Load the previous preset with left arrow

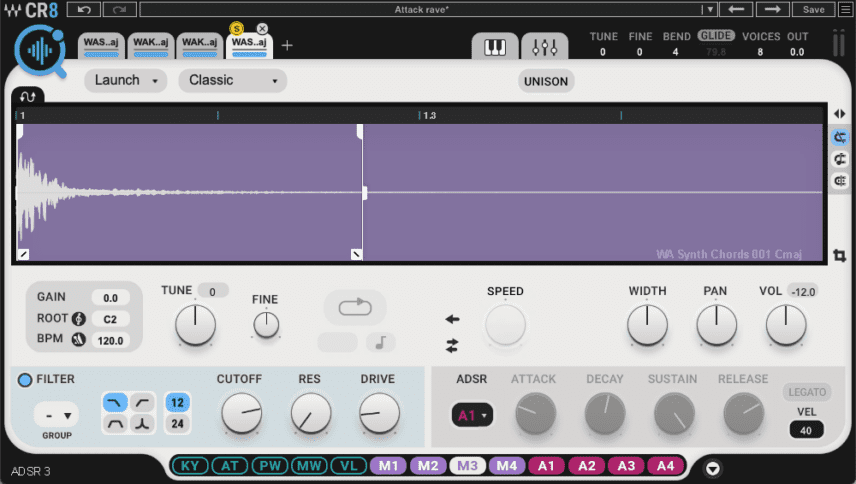pyautogui.click(x=736, y=9)
